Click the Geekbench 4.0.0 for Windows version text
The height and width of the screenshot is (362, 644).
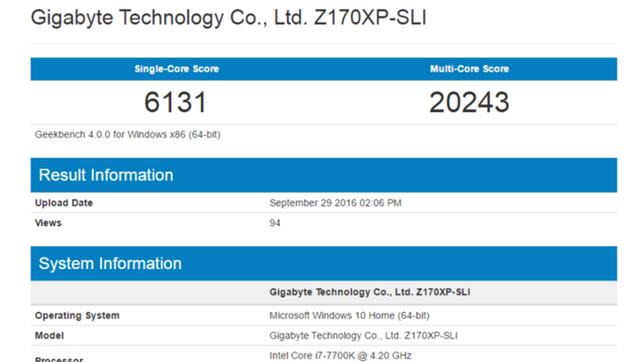tap(128, 134)
